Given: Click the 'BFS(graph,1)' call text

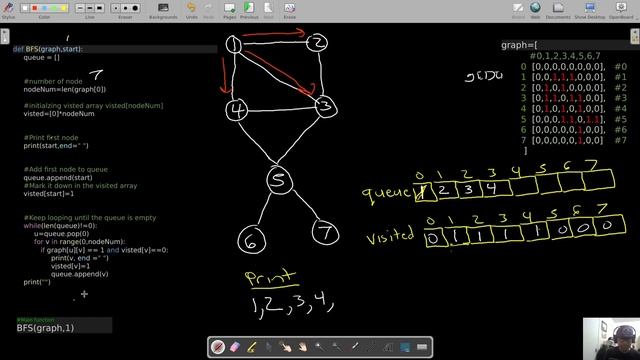Looking at the screenshot, I should 45,328.
